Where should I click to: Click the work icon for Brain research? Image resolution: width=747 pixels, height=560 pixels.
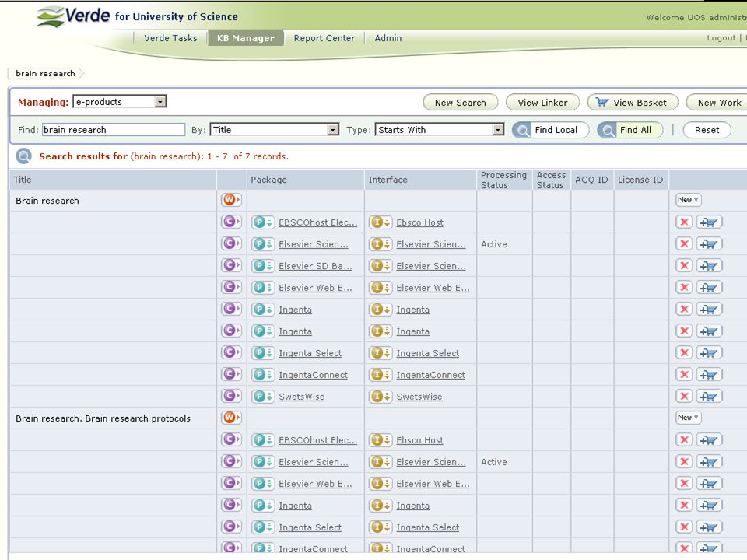pyautogui.click(x=231, y=200)
